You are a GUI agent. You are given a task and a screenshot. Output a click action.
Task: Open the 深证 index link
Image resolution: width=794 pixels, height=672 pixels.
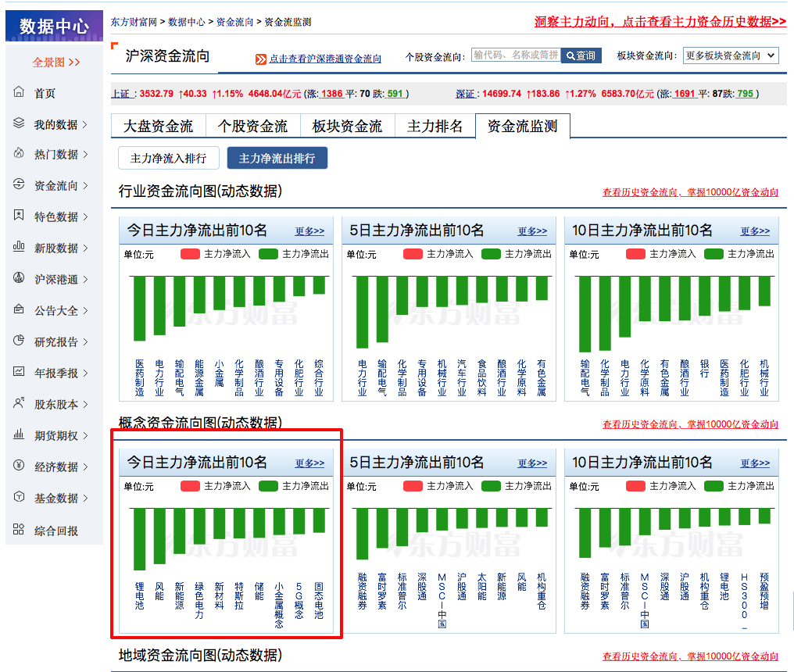[465, 94]
